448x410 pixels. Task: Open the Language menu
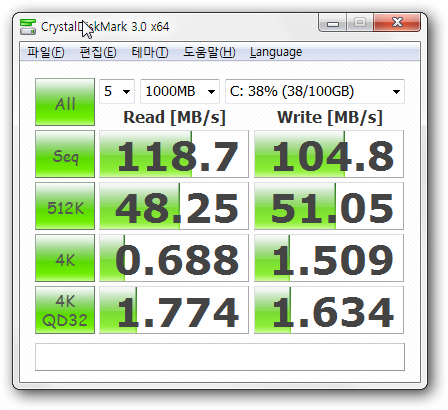point(276,52)
